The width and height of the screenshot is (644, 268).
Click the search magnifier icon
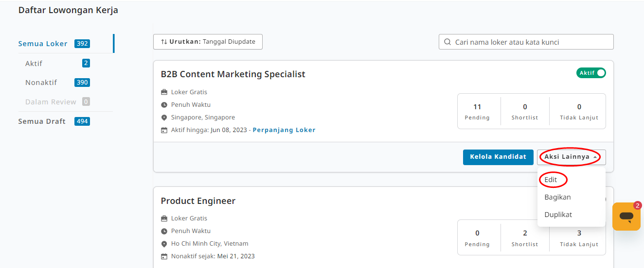(x=447, y=42)
